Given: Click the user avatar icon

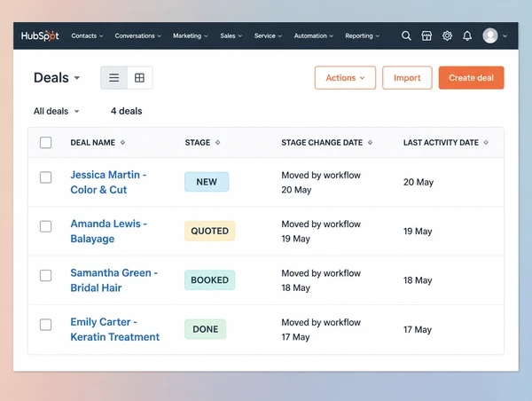Looking at the screenshot, I should pyautogui.click(x=490, y=35).
